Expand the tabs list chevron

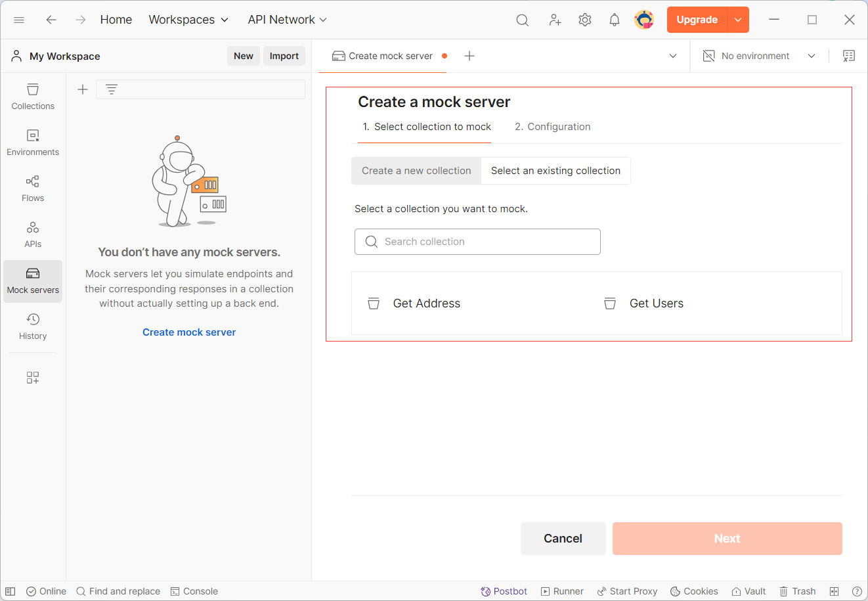point(673,56)
